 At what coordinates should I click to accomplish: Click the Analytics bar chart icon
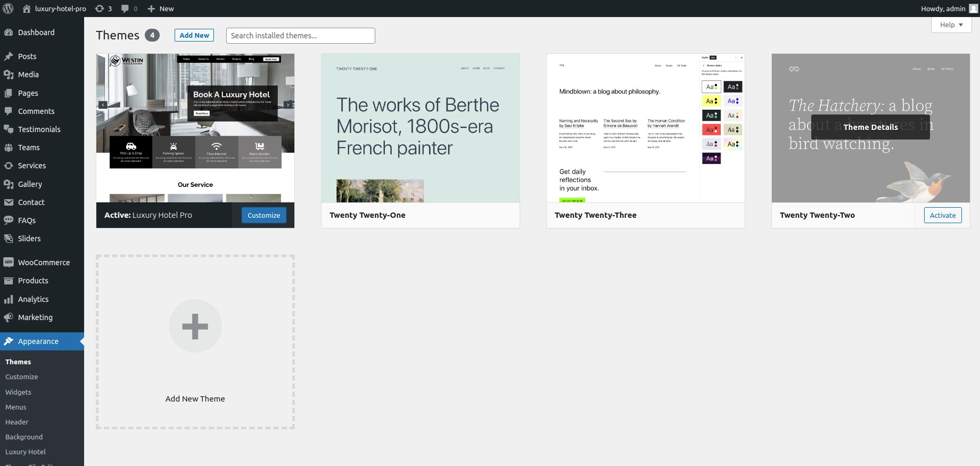pyautogui.click(x=9, y=299)
